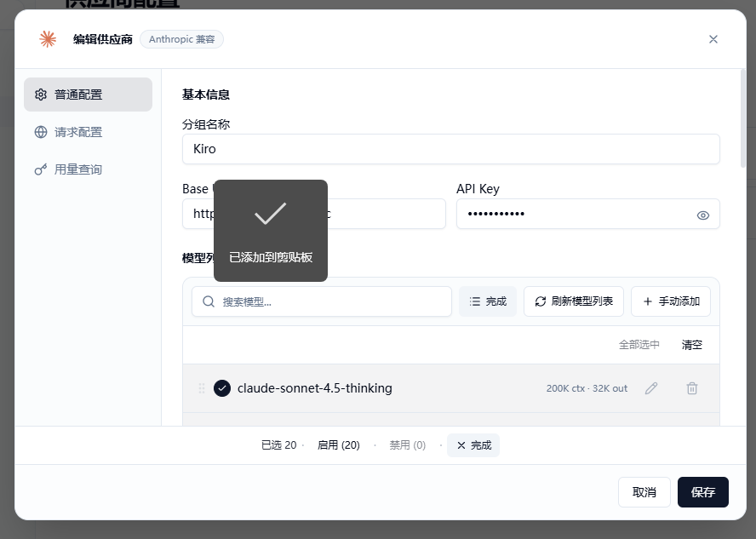
Task: Click the Anthropic 兼容 badge
Action: pos(182,39)
